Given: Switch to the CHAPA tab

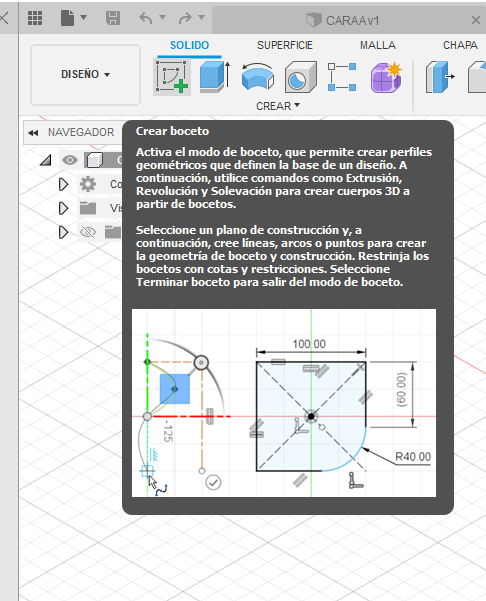Looking at the screenshot, I should tap(460, 45).
